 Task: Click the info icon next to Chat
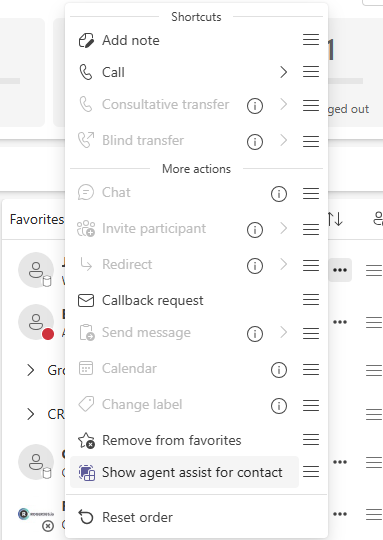pyautogui.click(x=279, y=194)
